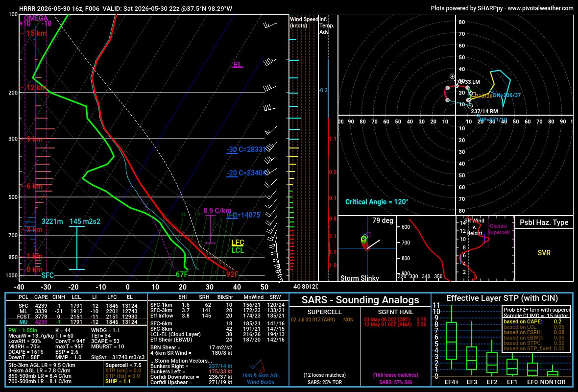Click the 145 m2s2 helicity label

point(85,221)
